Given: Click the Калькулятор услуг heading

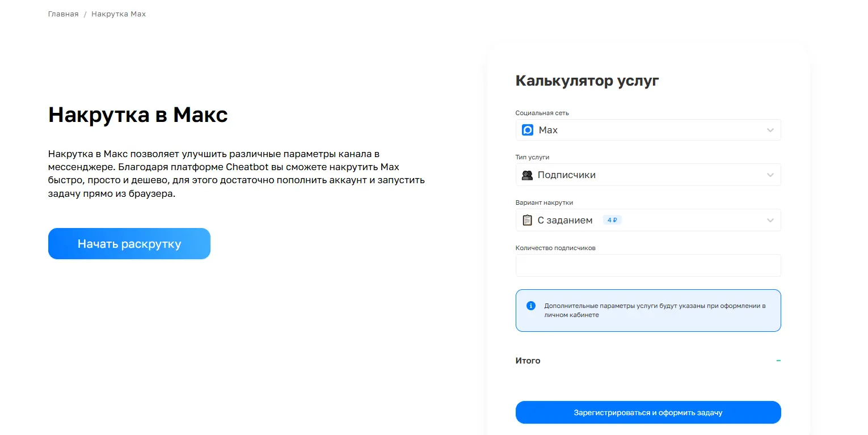Looking at the screenshot, I should (587, 81).
